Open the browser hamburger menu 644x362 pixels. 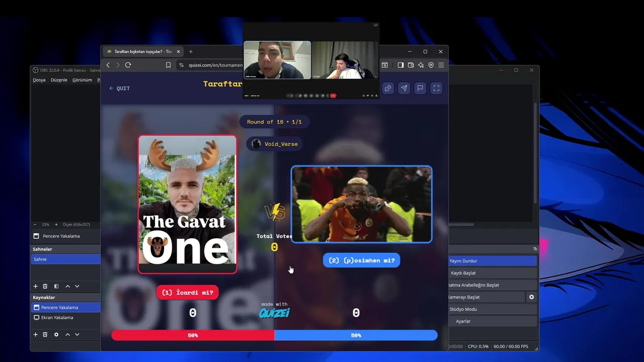(x=441, y=65)
